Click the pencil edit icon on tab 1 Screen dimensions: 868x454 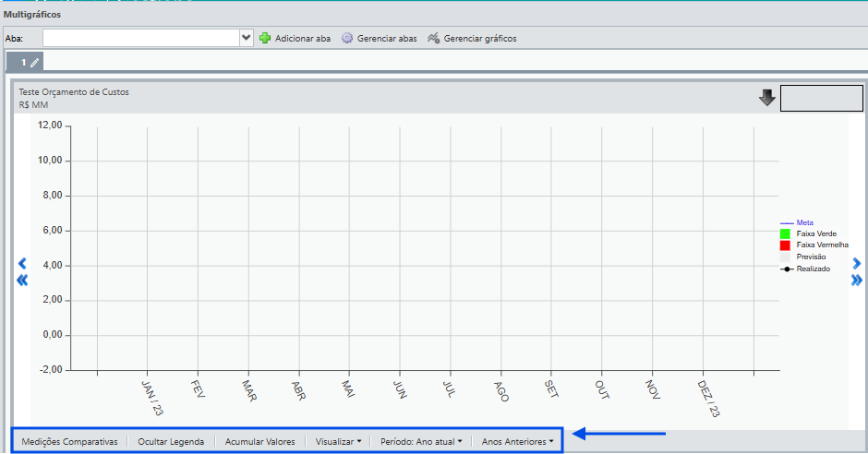coord(35,63)
